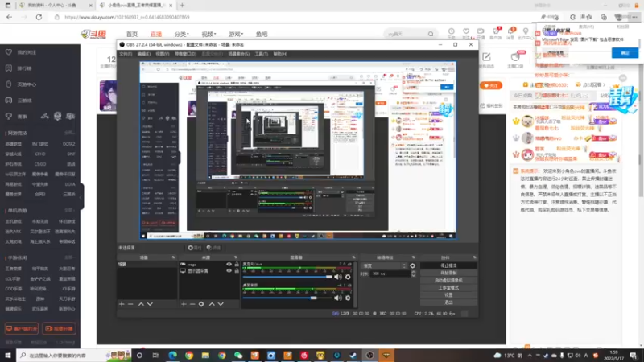Collapse Douyu left sidebar handle
Viewport: 644px width, 362px height.
point(81,195)
